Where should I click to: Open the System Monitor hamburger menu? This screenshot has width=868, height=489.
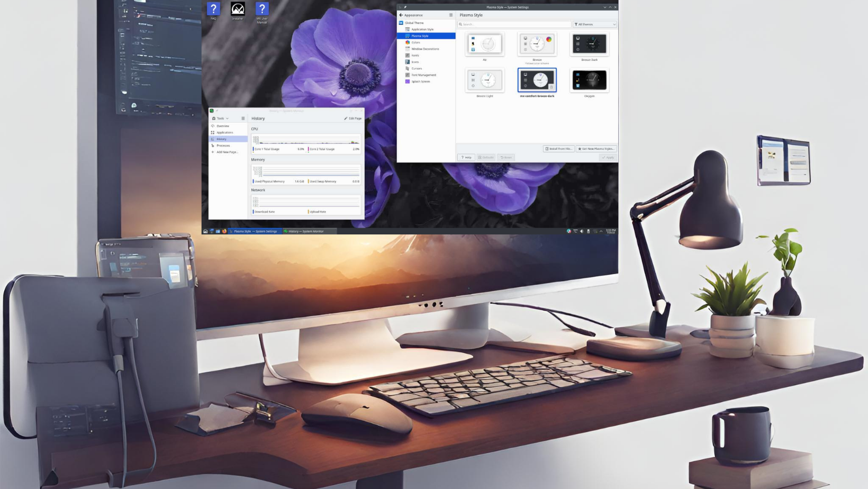tap(243, 119)
